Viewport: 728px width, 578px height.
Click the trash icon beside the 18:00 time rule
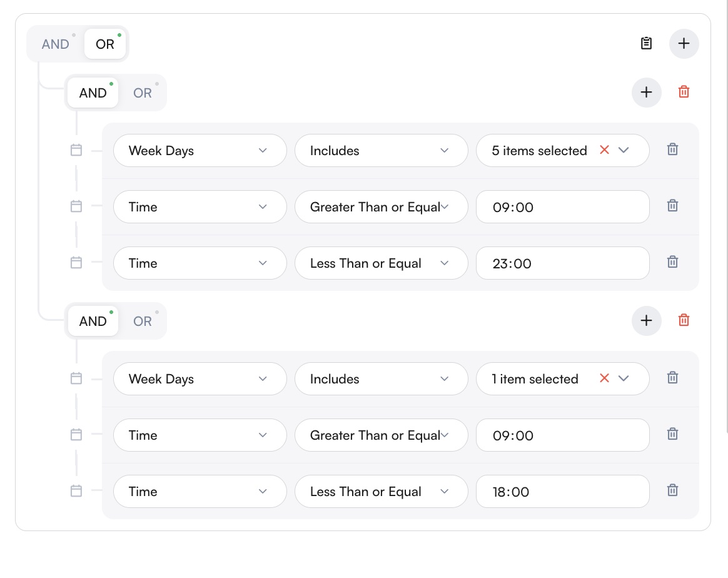(x=672, y=490)
